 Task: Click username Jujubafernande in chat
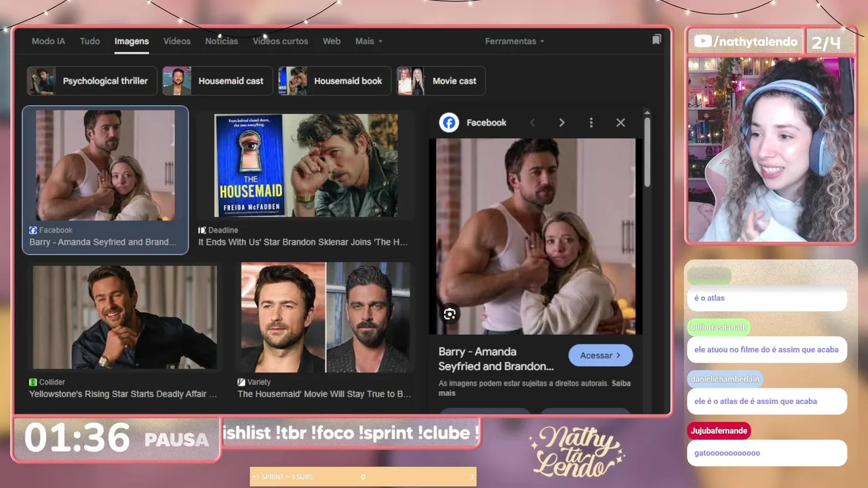coord(719,431)
